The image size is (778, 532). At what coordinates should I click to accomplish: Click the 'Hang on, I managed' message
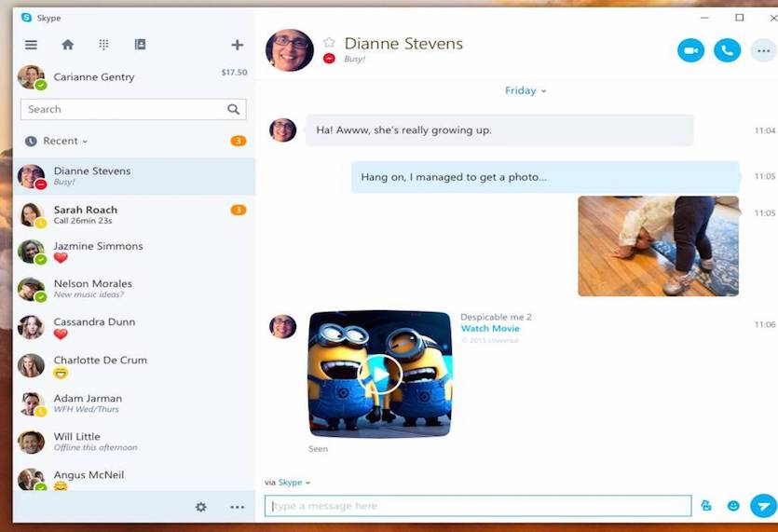[545, 177]
